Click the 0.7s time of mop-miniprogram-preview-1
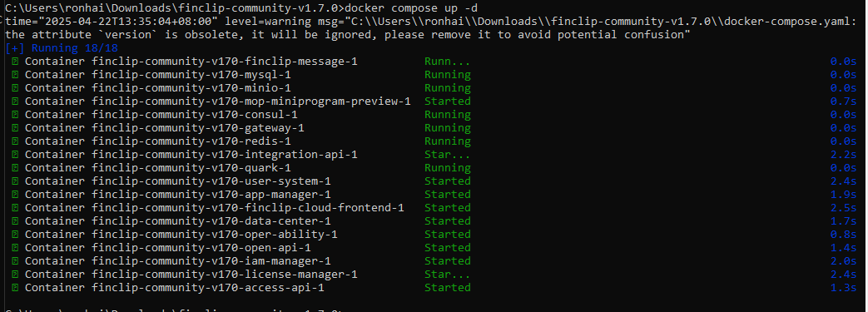The height and width of the screenshot is (312, 868). pos(843,102)
